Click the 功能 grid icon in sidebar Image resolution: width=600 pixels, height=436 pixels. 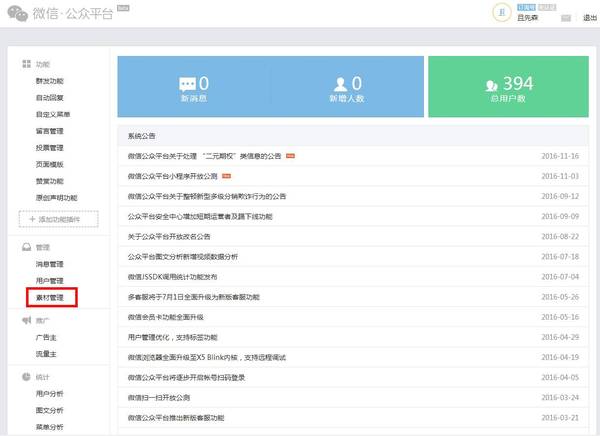26,64
